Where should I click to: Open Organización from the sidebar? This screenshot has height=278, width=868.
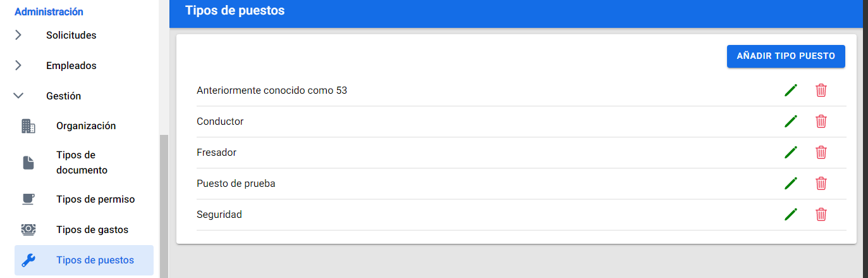(86, 126)
